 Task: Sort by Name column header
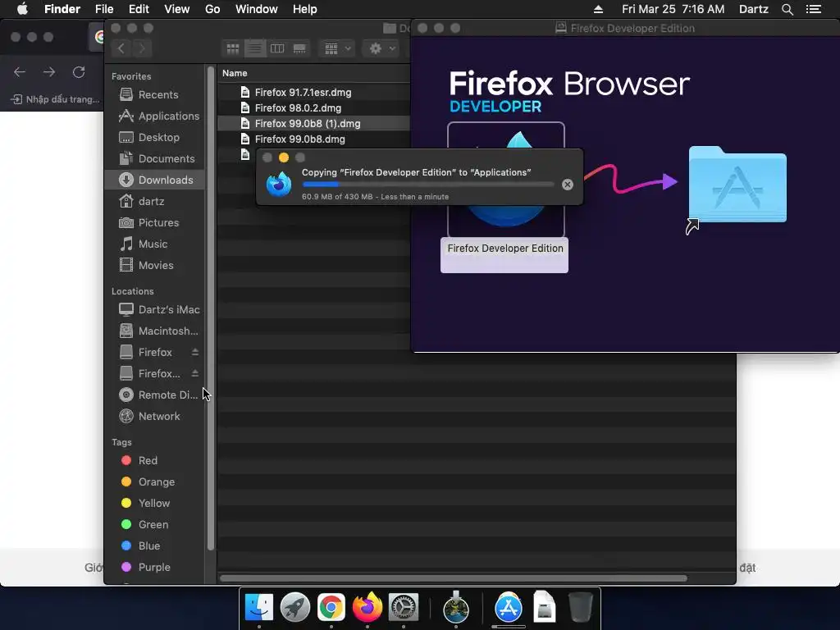coord(235,73)
